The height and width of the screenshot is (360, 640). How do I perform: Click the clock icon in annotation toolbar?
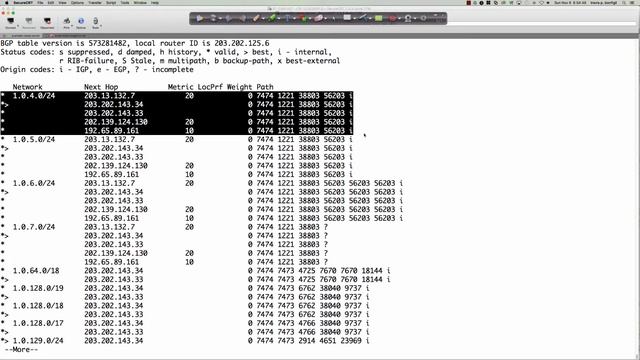coord(423,18)
